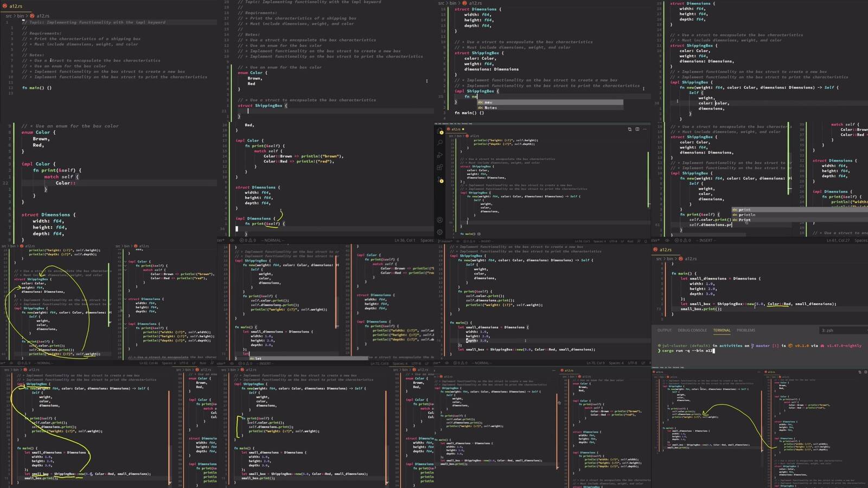The height and width of the screenshot is (488, 868).
Task: Click the git branch indicator in the terminal prompt
Action: 764,345
